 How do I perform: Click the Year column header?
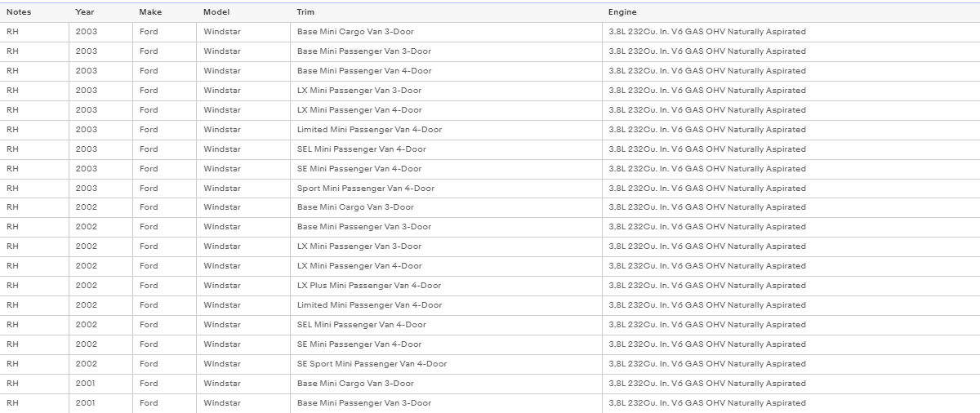pyautogui.click(x=101, y=12)
